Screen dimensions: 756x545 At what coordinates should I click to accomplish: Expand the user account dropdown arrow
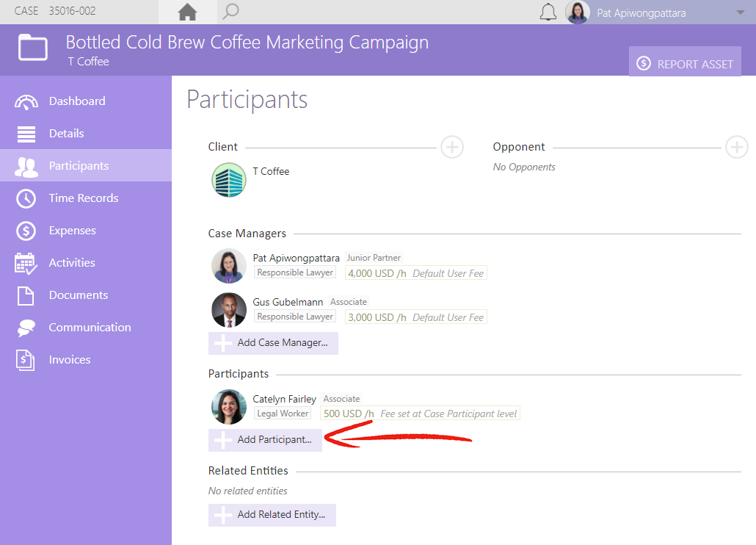point(740,12)
